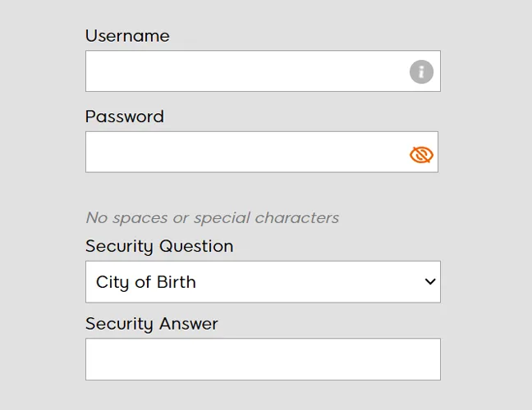Reveal typed password using the crossed-eye icon
Viewport: 532px width, 410px height.
click(421, 155)
